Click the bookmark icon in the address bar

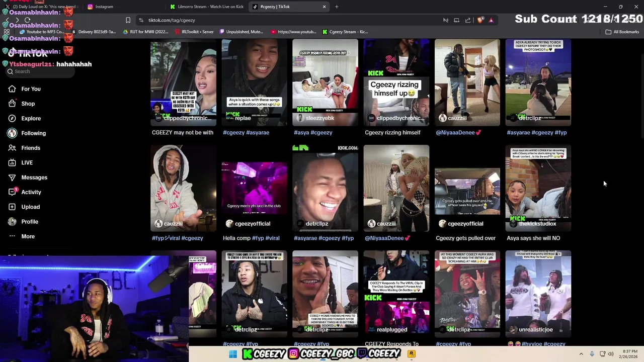pyautogui.click(x=128, y=20)
